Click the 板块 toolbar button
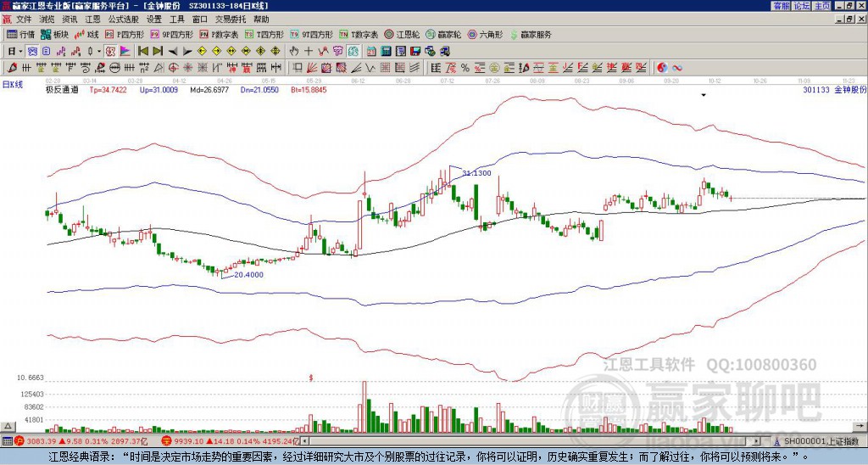This screenshot has height=465, width=868. coord(55,35)
